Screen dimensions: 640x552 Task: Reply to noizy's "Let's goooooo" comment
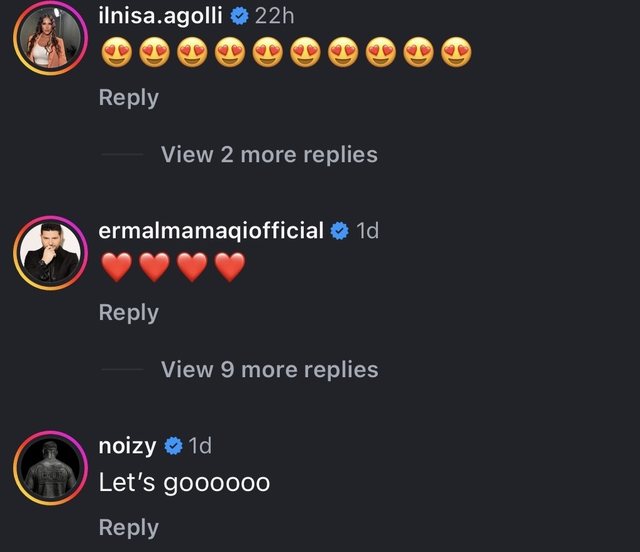point(128,528)
